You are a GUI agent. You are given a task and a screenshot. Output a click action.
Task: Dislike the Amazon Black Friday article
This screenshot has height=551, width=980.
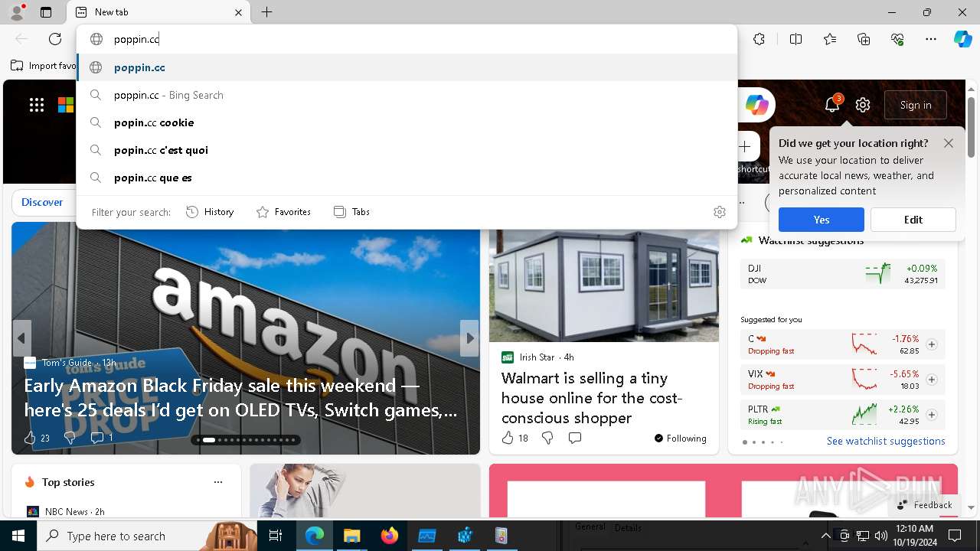[70, 438]
